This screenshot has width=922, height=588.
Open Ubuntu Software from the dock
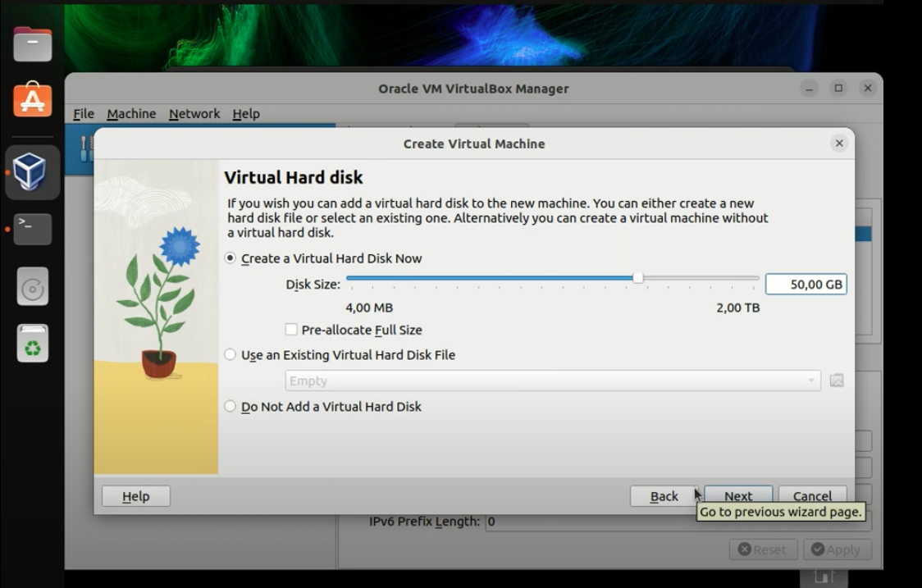coord(32,100)
